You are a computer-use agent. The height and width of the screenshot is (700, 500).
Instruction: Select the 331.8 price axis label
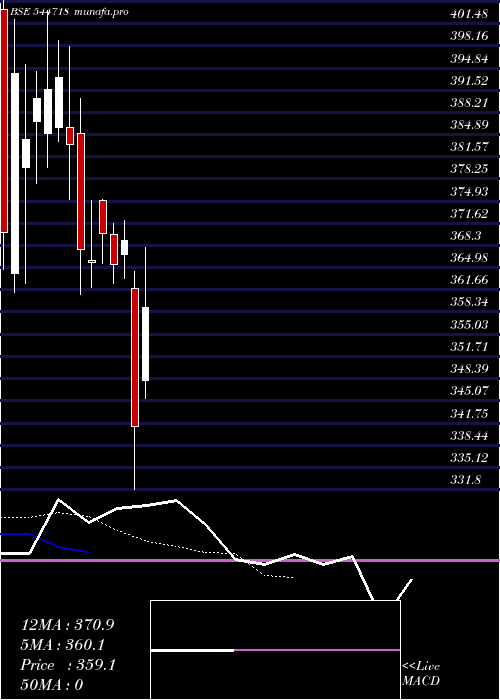point(466,480)
